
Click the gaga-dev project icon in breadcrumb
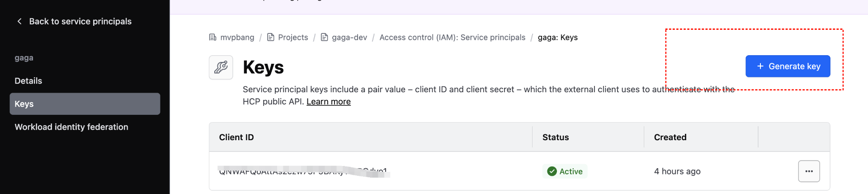point(324,37)
